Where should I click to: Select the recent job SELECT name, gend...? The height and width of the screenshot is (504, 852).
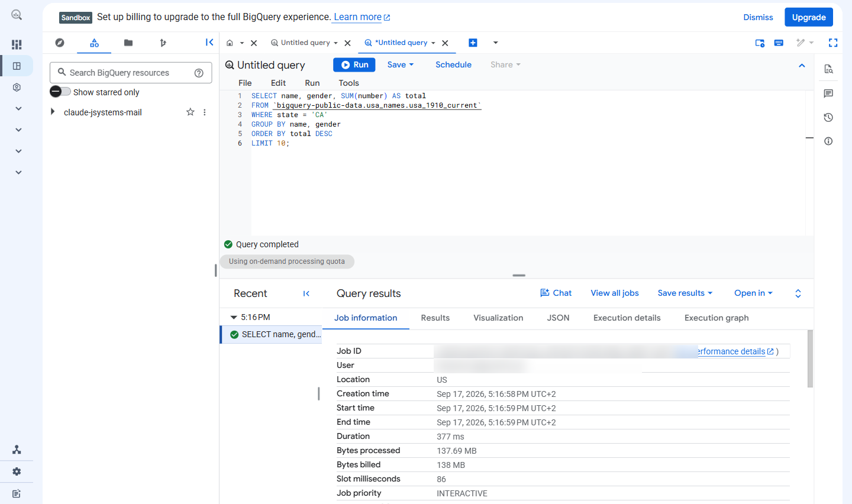coord(272,334)
